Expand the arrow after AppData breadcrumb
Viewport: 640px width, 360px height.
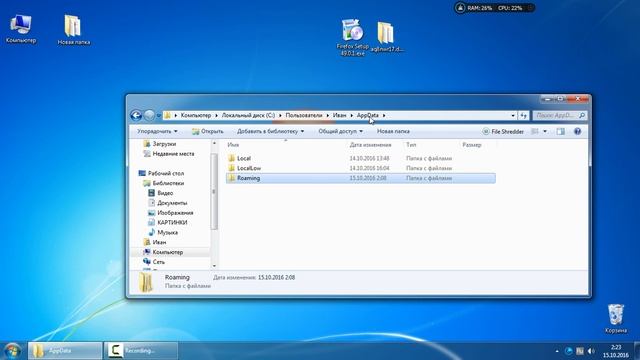coord(384,116)
